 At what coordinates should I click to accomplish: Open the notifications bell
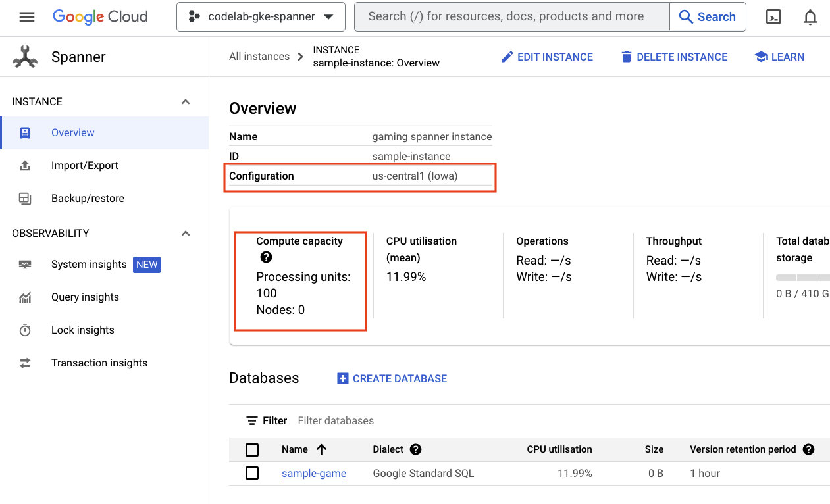(810, 17)
